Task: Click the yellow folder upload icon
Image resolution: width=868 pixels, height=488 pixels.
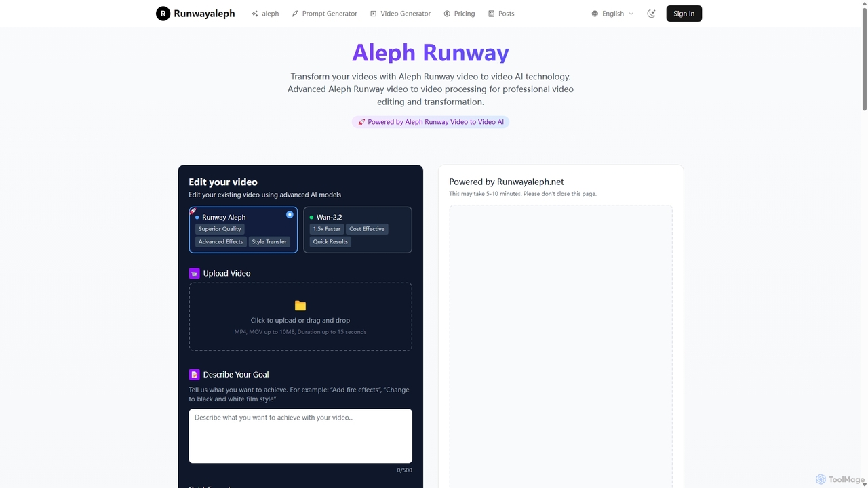Action: (x=300, y=306)
